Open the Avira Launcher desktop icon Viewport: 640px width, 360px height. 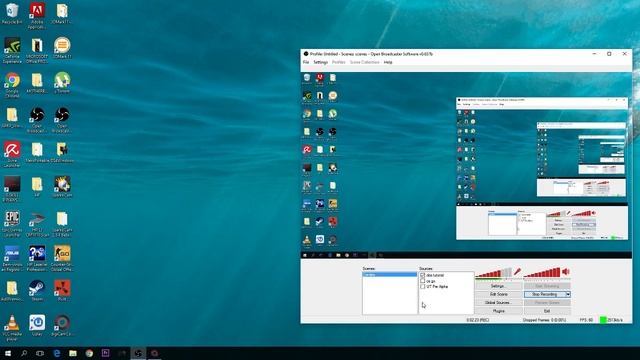[12, 154]
